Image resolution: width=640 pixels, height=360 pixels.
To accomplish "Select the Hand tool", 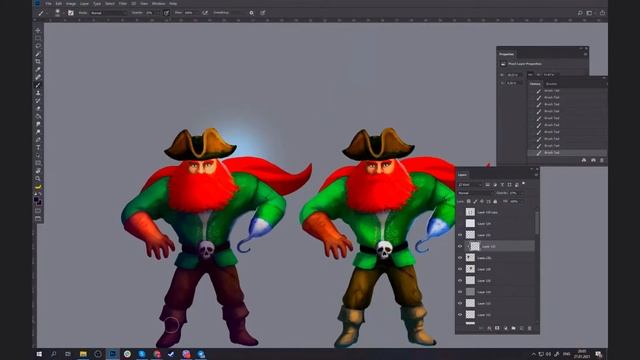I will [38, 171].
